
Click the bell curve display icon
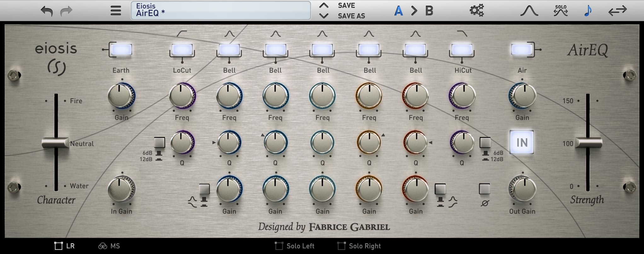pos(529,11)
